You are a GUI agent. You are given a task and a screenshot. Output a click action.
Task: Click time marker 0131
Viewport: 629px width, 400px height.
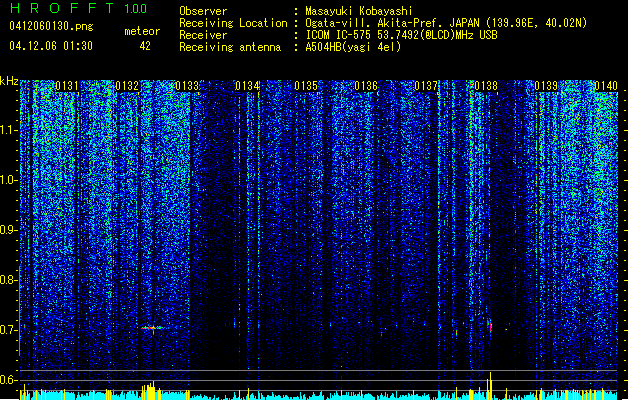pyautogui.click(x=67, y=86)
